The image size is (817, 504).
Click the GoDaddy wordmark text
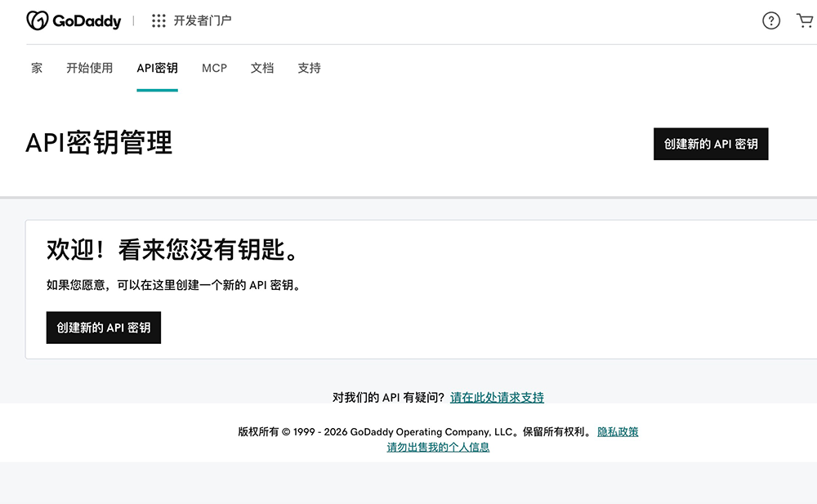coord(87,21)
